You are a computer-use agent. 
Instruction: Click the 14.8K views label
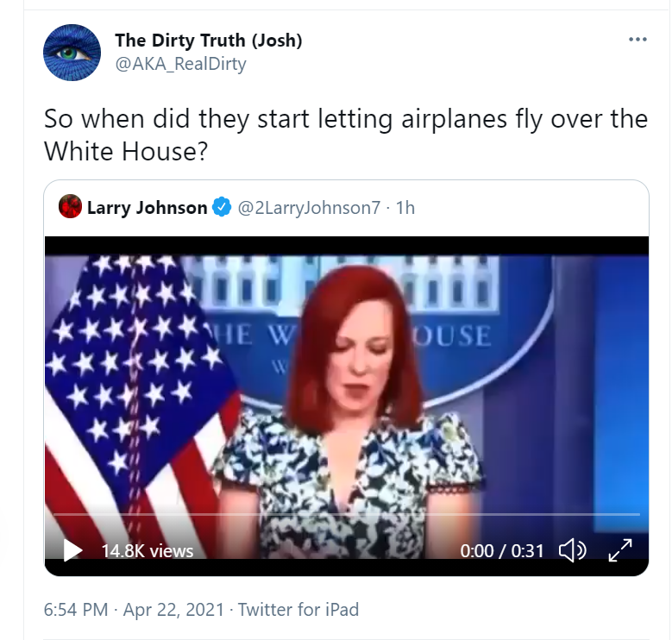click(x=147, y=551)
